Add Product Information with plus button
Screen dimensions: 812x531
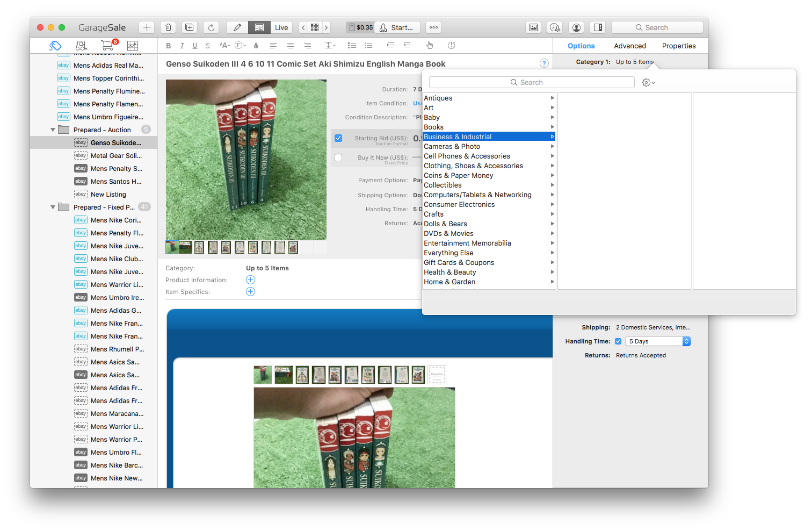tap(250, 280)
